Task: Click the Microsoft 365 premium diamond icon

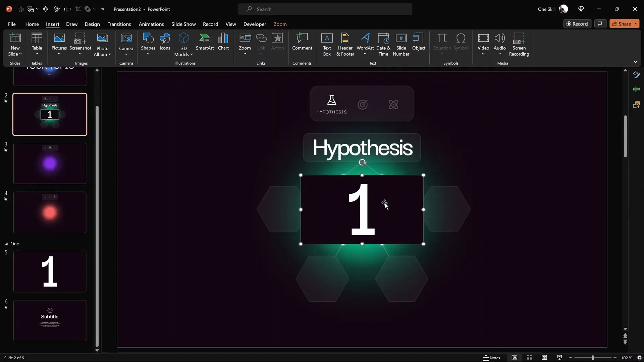Action: point(581,9)
